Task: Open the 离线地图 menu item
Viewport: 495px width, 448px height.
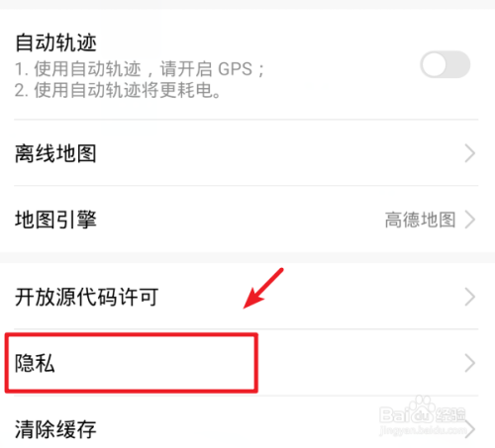Action: (x=247, y=153)
